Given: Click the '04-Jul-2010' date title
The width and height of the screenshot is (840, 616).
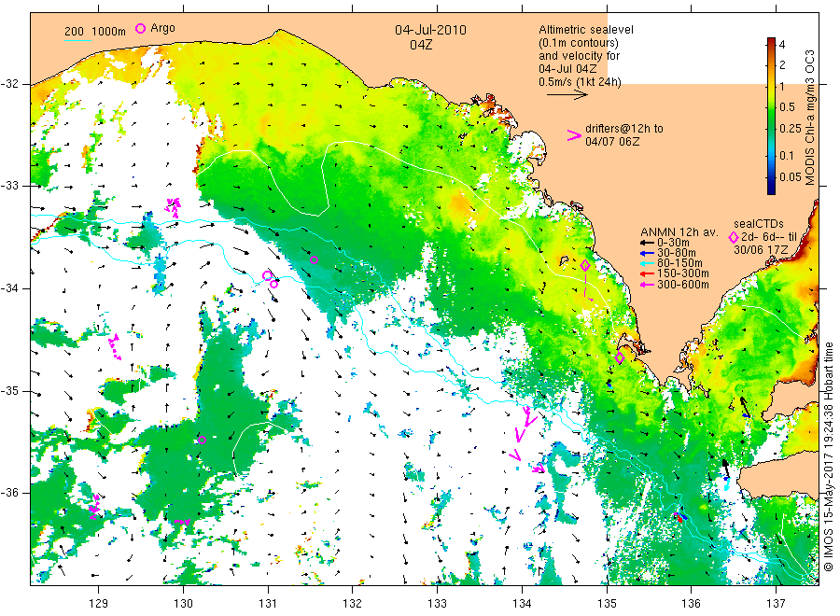Looking at the screenshot, I should [x=430, y=30].
